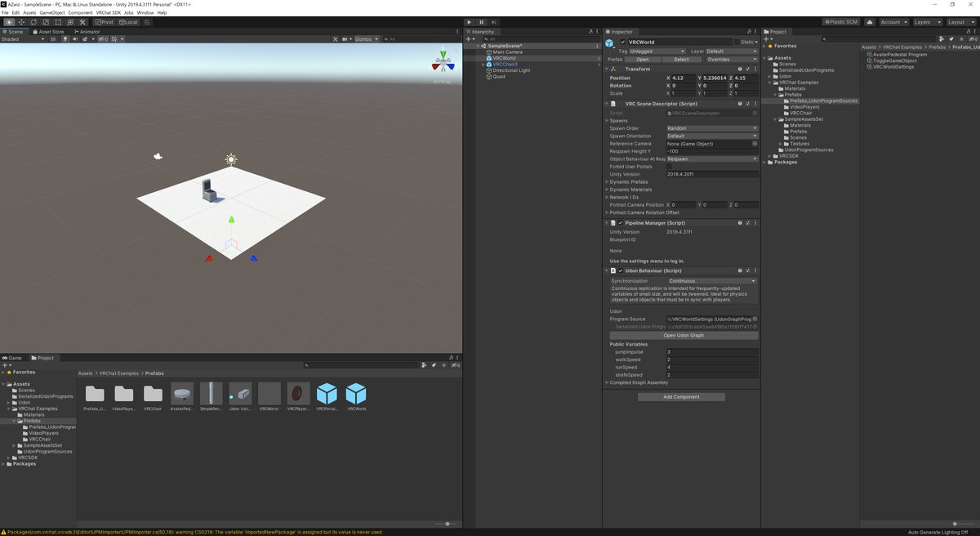Toggle the Local handle rotation button
Image resolution: width=980 pixels, height=536 pixels.
point(128,22)
